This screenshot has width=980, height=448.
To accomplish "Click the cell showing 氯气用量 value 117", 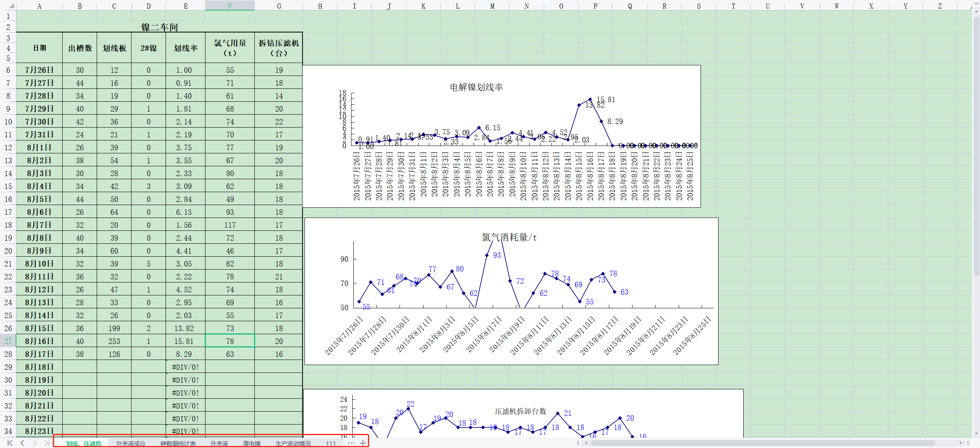I will click(x=230, y=225).
